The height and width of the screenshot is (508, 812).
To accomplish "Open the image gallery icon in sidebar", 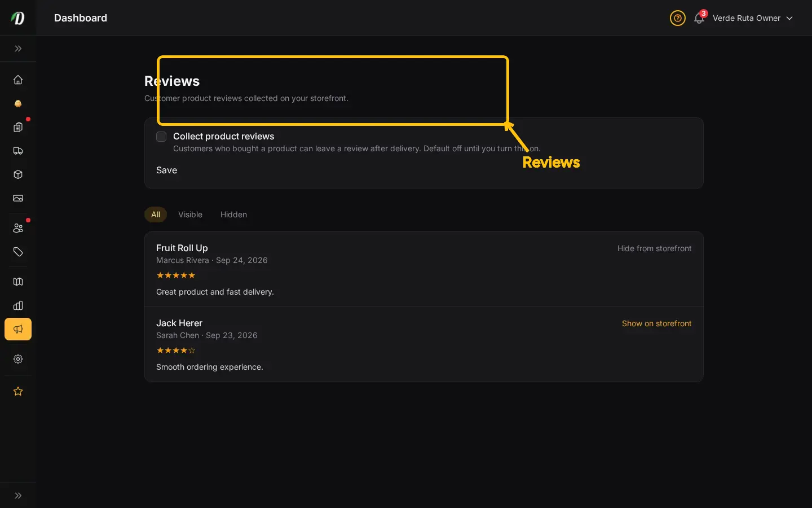I will (x=18, y=198).
